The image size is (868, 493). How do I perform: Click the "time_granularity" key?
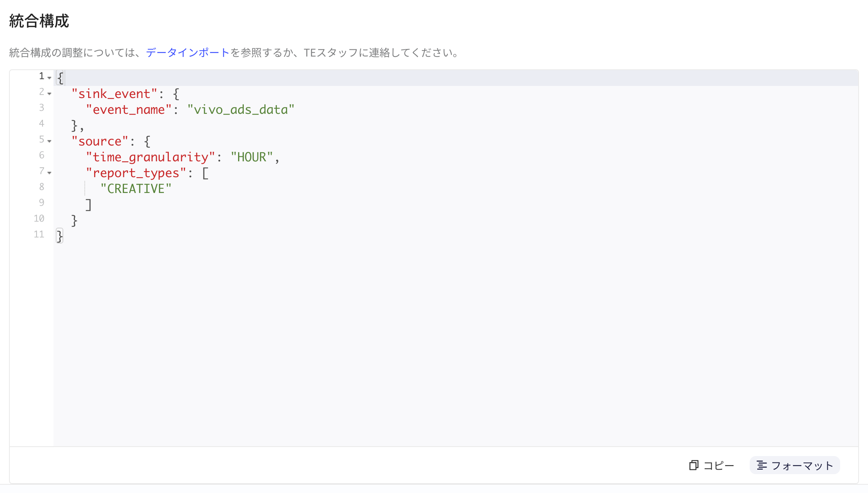pos(150,157)
